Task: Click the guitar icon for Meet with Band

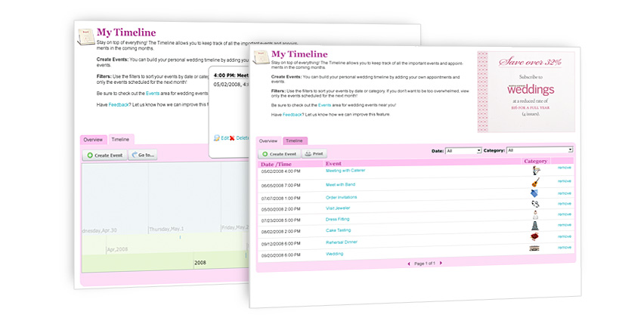Action: coord(535,182)
